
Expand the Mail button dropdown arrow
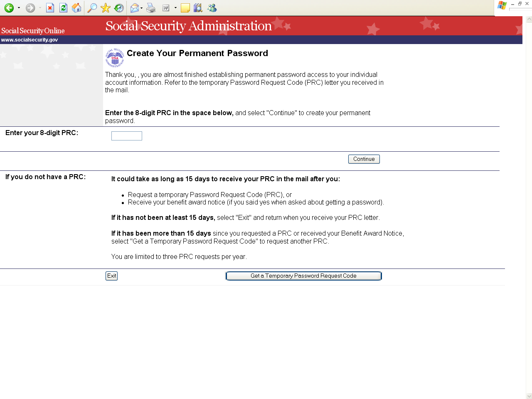pyautogui.click(x=142, y=8)
